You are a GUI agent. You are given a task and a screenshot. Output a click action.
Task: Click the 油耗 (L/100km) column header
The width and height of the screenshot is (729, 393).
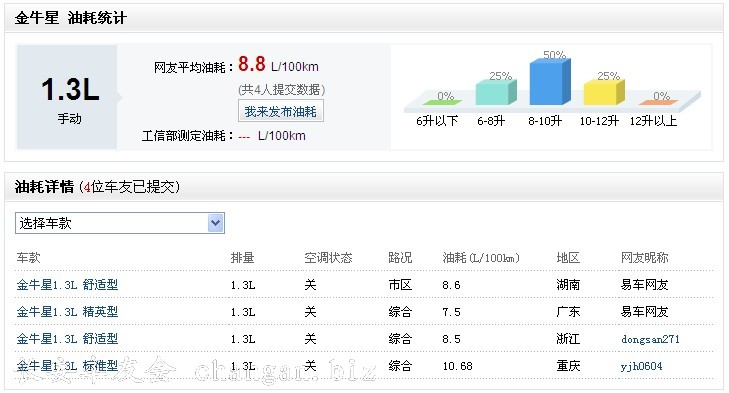481,258
